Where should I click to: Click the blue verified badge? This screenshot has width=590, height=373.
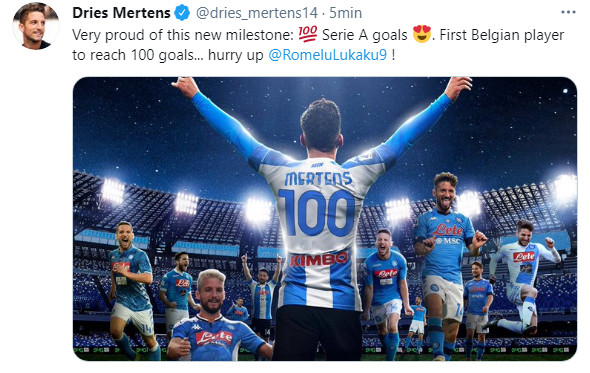tap(182, 13)
